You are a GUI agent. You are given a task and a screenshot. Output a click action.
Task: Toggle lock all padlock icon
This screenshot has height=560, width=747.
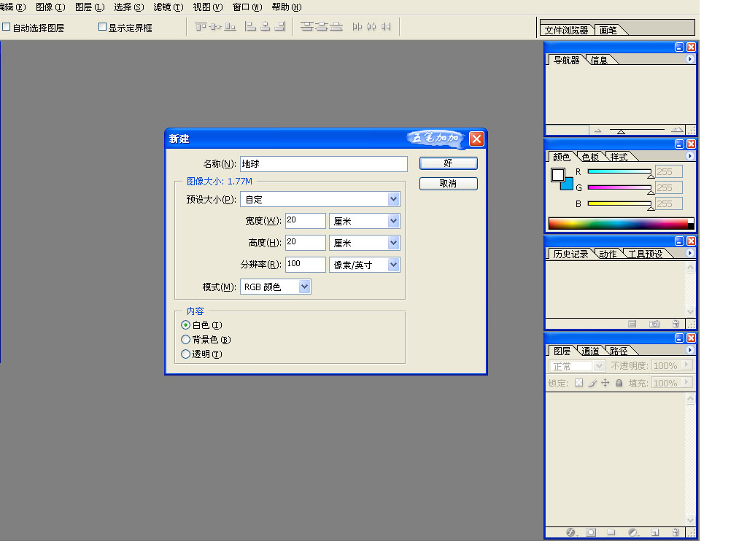619,383
